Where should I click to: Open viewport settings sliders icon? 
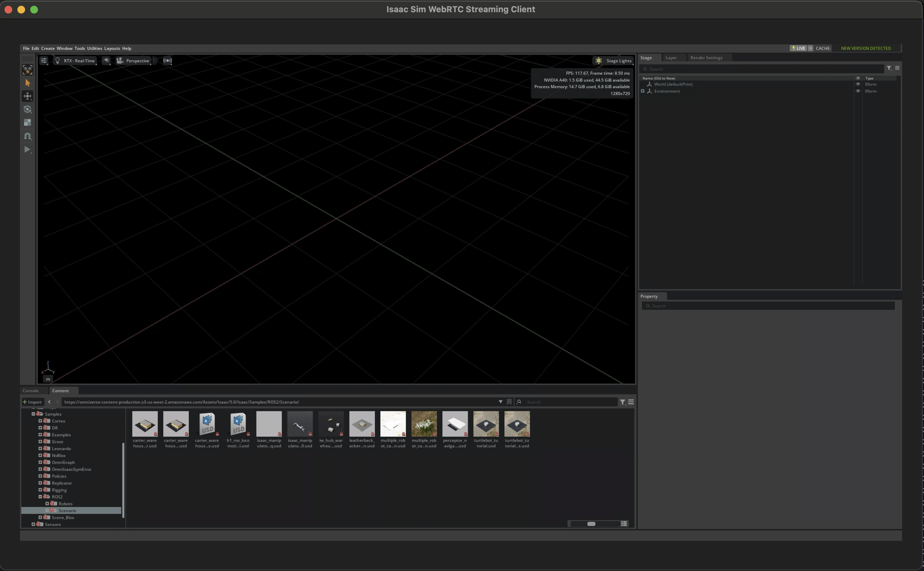pos(44,61)
